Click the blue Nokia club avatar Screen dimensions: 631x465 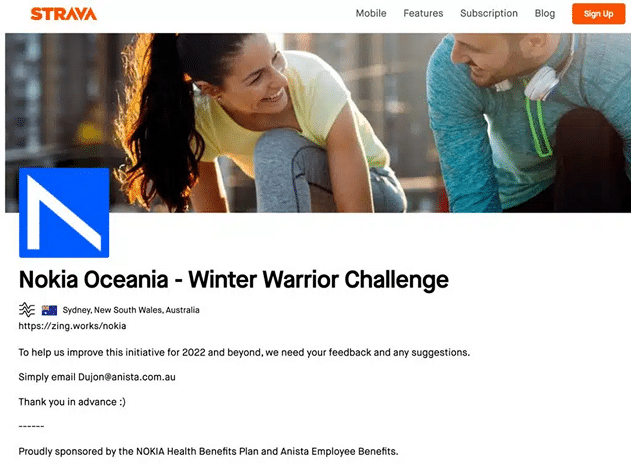(x=64, y=213)
